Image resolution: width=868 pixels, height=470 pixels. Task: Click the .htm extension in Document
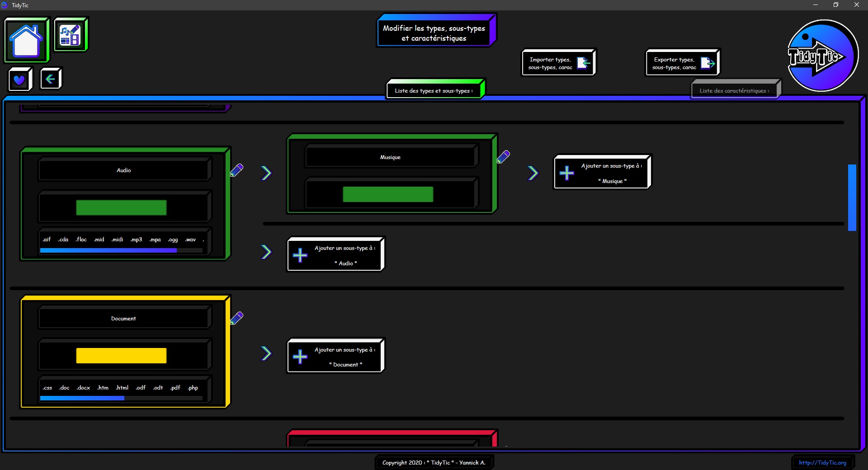[103, 388]
